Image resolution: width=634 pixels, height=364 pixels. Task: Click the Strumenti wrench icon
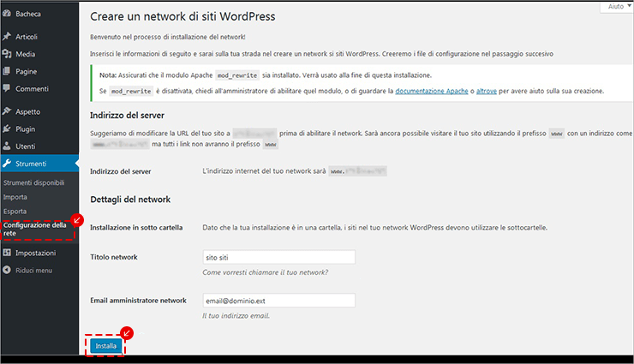7,164
